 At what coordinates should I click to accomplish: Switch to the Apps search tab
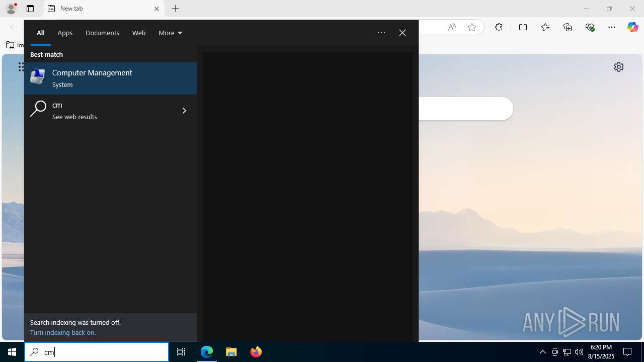(x=65, y=33)
